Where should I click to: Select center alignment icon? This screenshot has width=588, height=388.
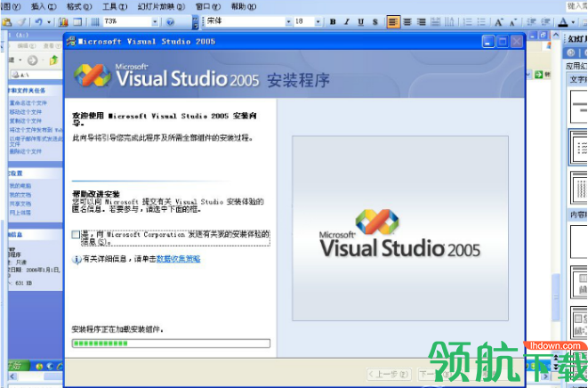click(407, 21)
